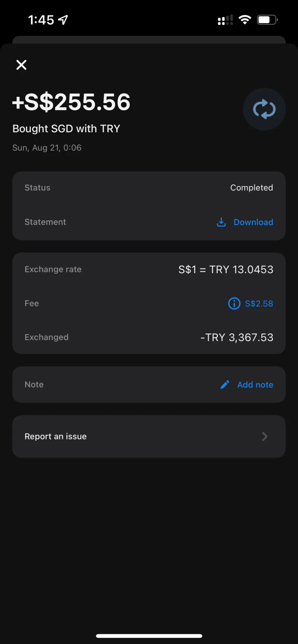Tap the location arrow status icon
Viewport: 298px width, 644px height.
[x=63, y=20]
